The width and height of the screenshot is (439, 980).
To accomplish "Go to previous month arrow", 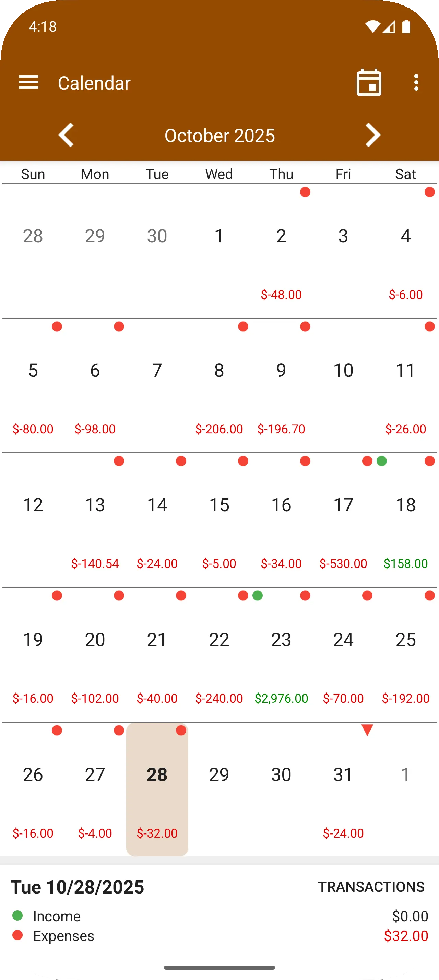I will 66,135.
